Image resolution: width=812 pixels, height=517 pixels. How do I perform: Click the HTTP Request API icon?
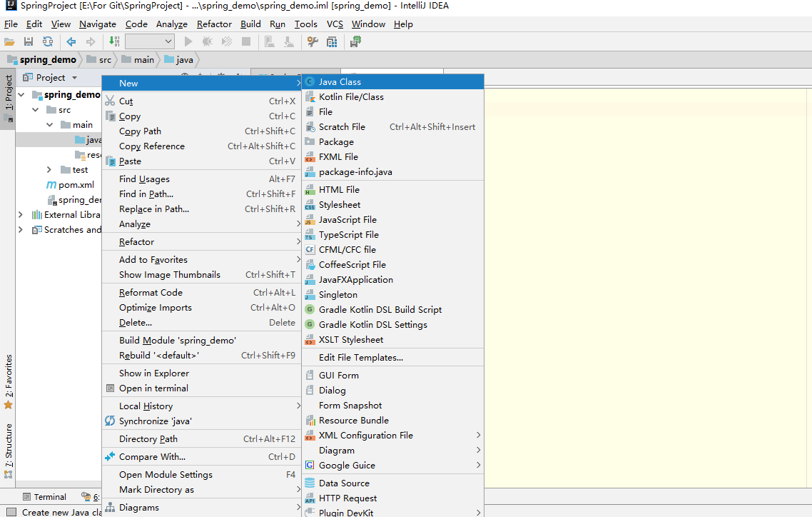coord(310,498)
